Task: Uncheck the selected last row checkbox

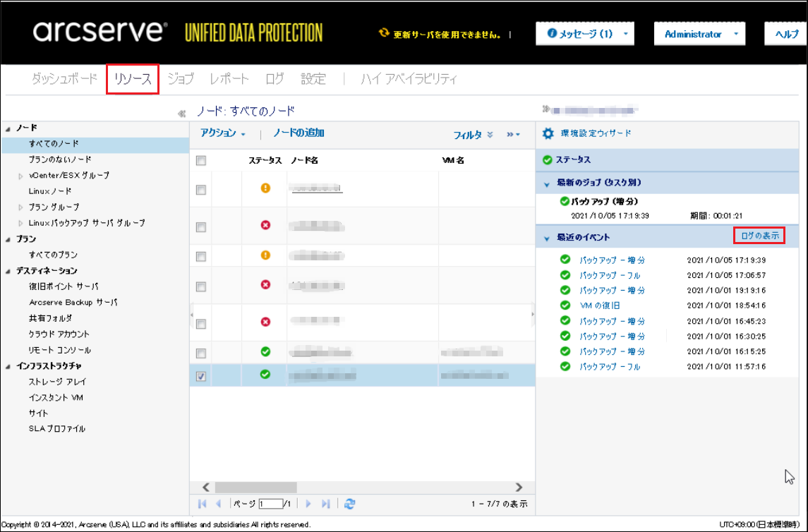Action: (201, 376)
